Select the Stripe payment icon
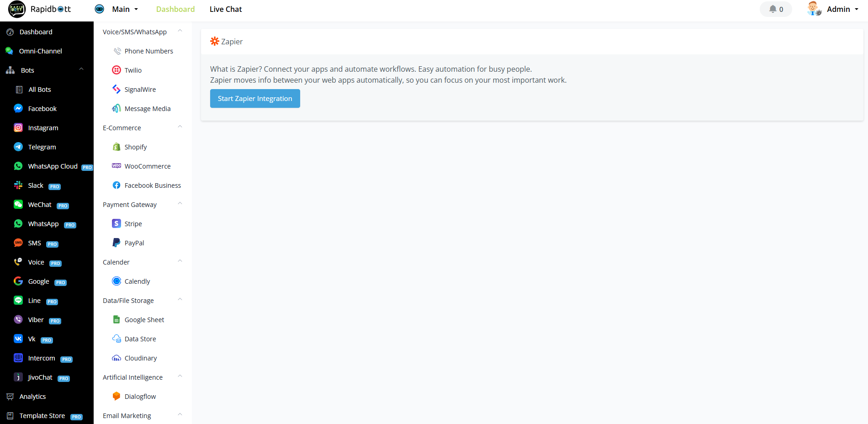The width and height of the screenshot is (868, 424). (x=116, y=223)
